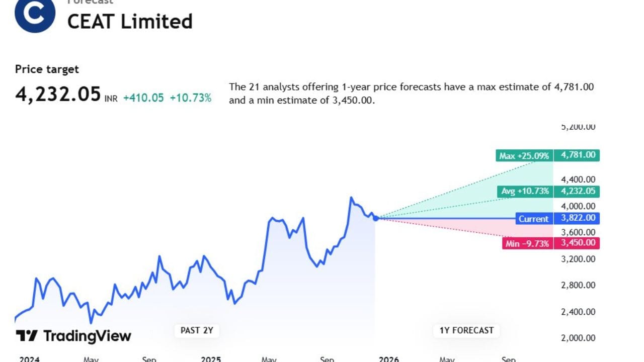Image resolution: width=644 pixels, height=362 pixels.
Task: Click the Price target heading
Action: tap(47, 69)
